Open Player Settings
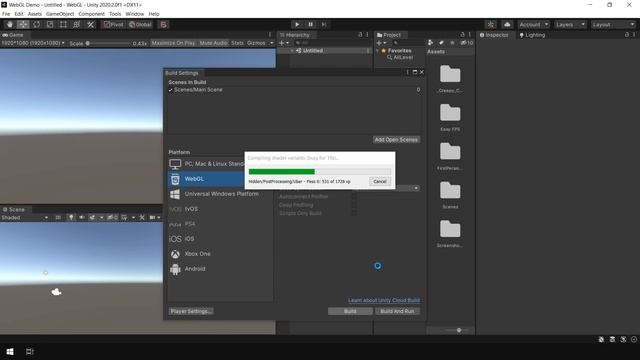The height and width of the screenshot is (360, 640). pyautogui.click(x=191, y=311)
